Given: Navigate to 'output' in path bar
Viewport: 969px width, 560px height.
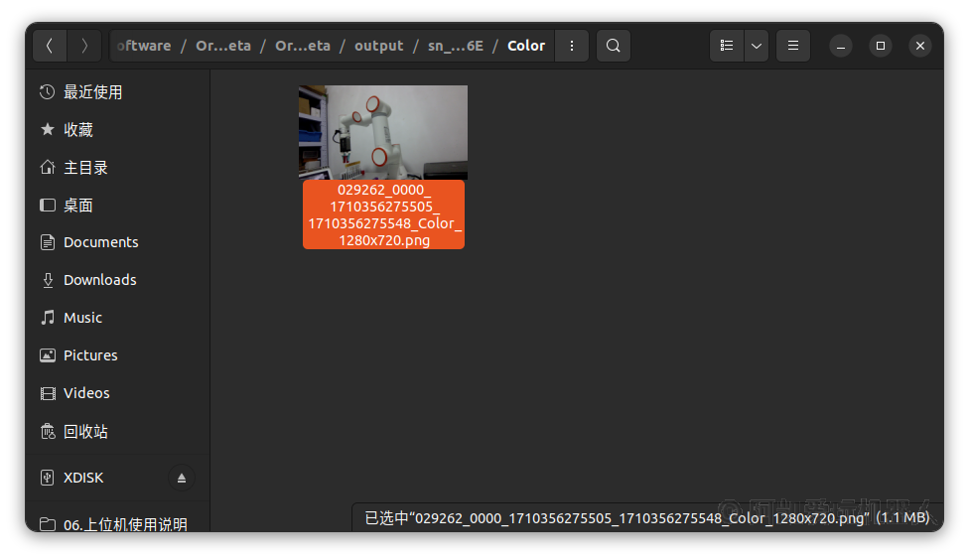Looking at the screenshot, I should 378,46.
